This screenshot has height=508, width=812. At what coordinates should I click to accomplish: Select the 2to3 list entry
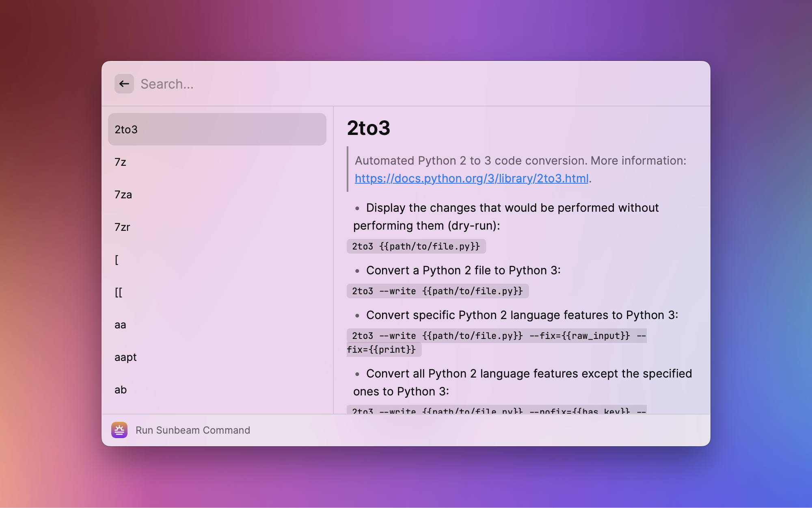(x=217, y=129)
